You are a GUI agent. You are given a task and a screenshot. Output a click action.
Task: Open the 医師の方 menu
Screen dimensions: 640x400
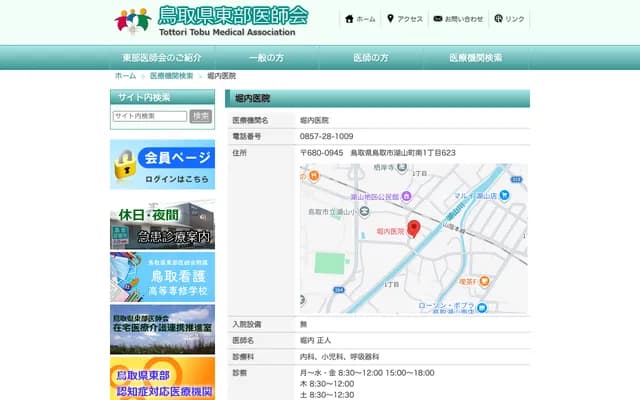(371, 58)
